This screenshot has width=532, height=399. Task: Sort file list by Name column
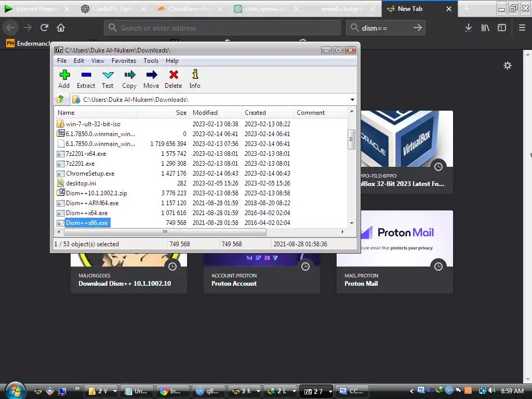click(x=96, y=113)
